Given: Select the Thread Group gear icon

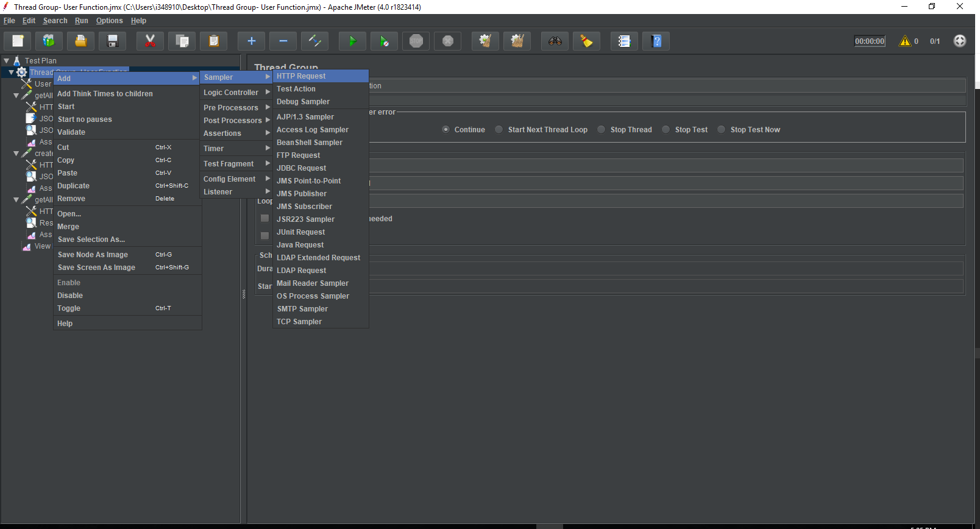Looking at the screenshot, I should 21,72.
